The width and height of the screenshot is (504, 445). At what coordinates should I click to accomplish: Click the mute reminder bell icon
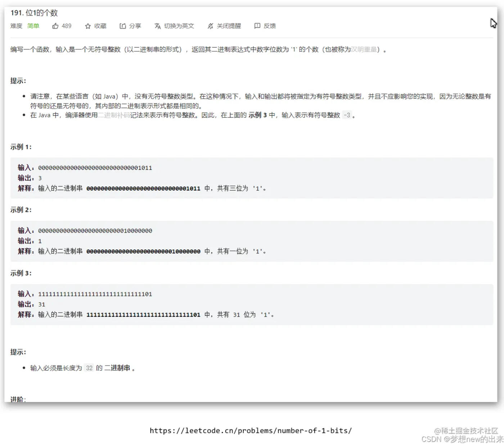point(210,26)
